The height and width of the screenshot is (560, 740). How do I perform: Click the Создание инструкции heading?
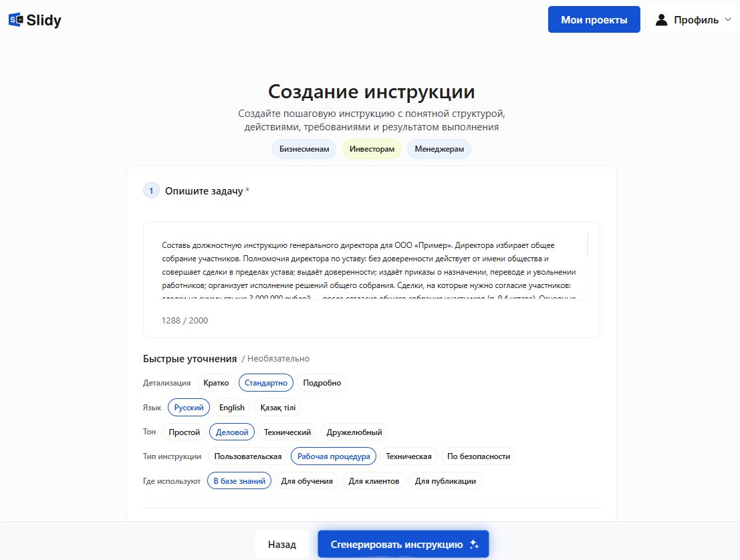coord(372,92)
